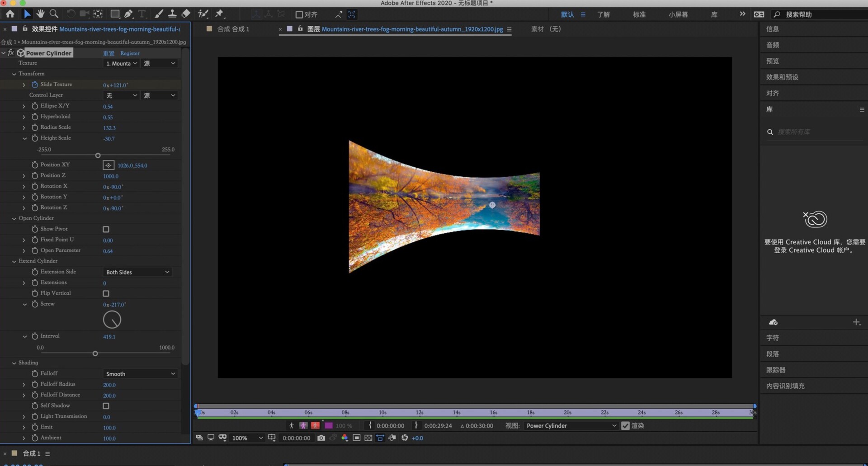The height and width of the screenshot is (466, 868).
Task: Toggle the Flip Vertical checkbox
Action: click(106, 294)
